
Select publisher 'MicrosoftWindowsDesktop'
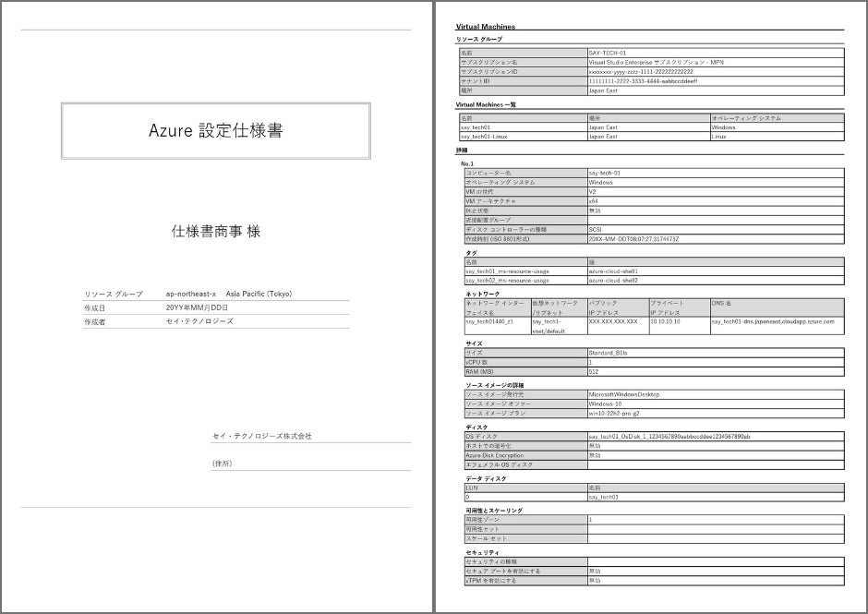[x=624, y=395]
